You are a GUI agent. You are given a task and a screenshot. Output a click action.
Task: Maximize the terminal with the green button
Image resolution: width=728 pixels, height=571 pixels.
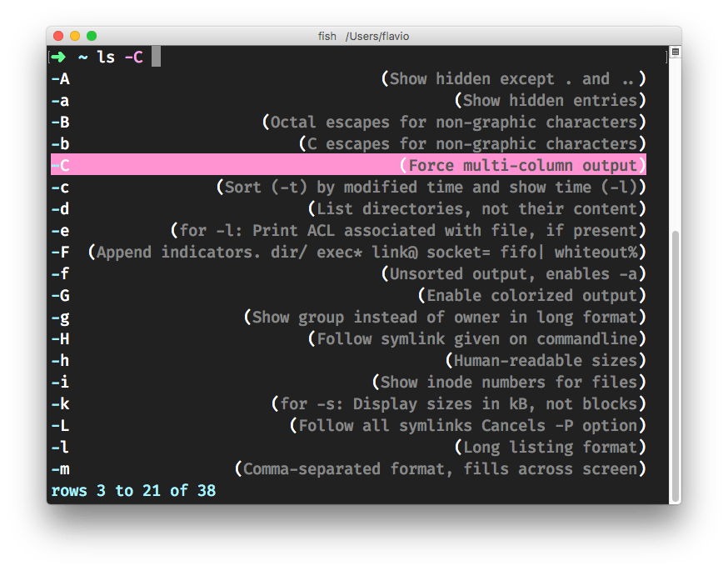[92, 36]
